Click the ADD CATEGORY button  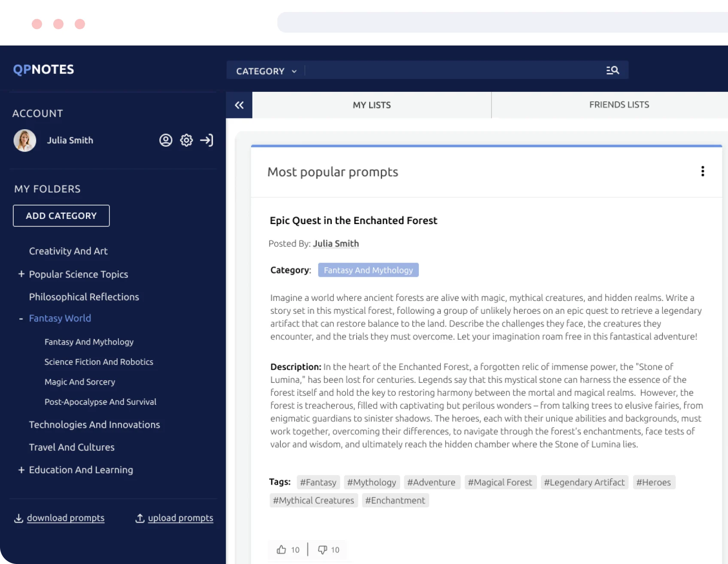[61, 216]
